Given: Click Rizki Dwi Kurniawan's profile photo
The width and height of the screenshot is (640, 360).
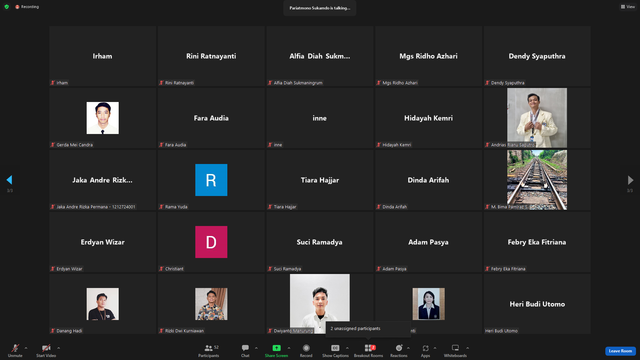Looking at the screenshot, I should tap(211, 304).
